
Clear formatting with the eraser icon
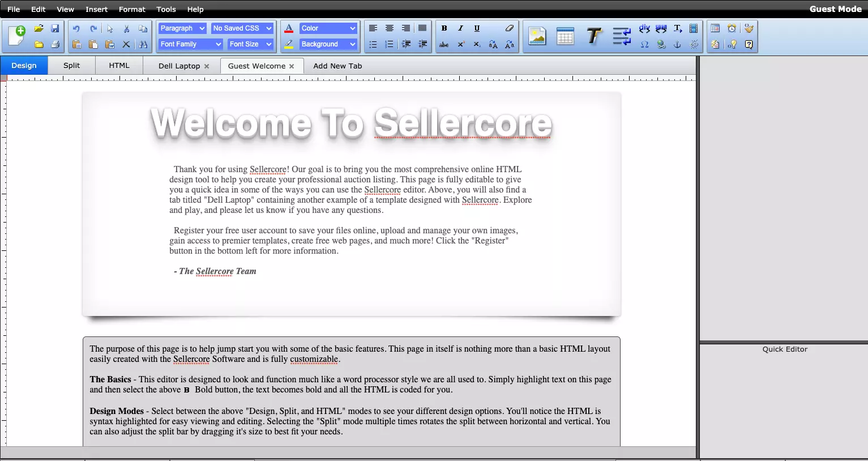coord(510,28)
